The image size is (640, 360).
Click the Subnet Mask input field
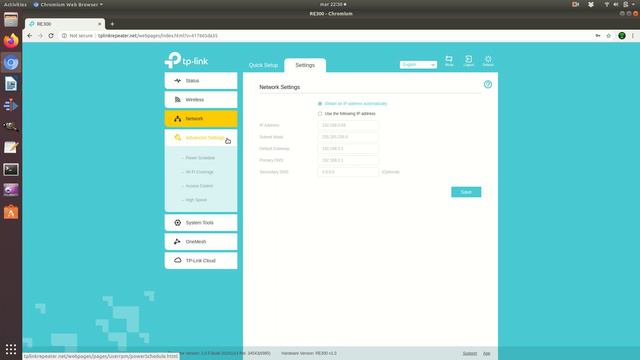[x=348, y=137]
